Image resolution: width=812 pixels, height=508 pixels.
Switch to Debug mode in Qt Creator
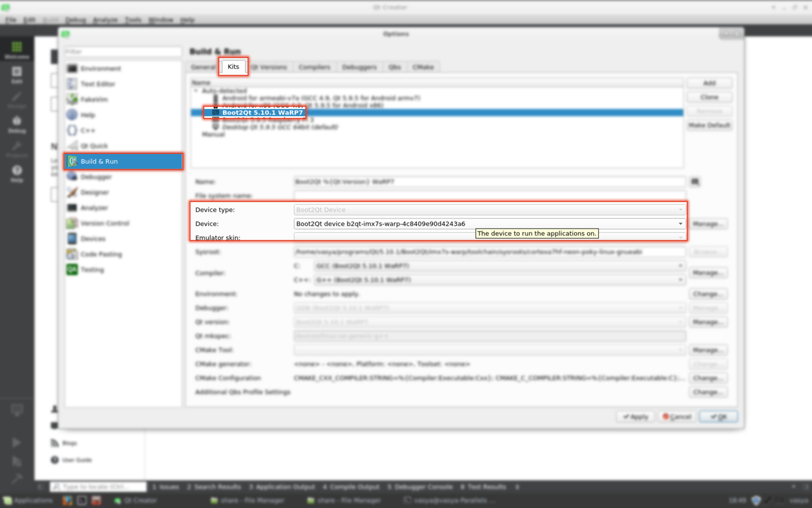point(17,125)
